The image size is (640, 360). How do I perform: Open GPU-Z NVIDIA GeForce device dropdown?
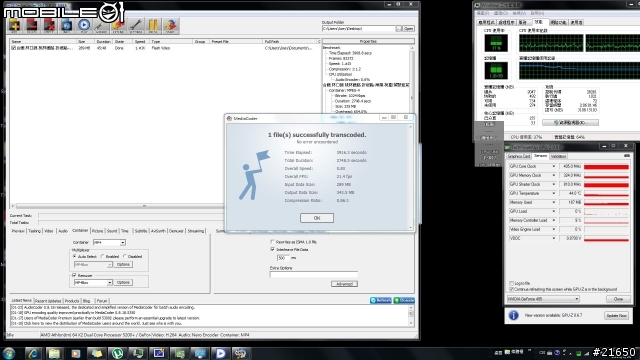click(543, 299)
